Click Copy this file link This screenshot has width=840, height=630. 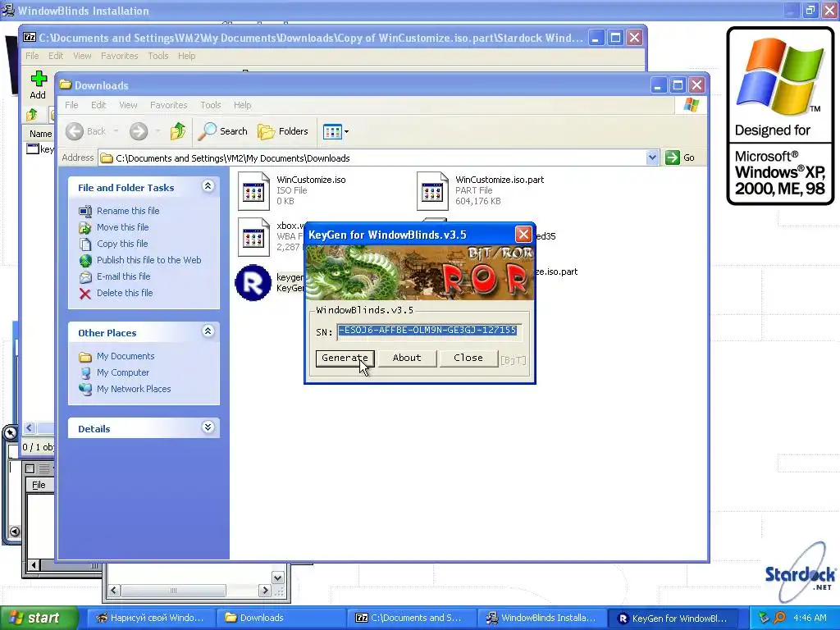pos(122,244)
